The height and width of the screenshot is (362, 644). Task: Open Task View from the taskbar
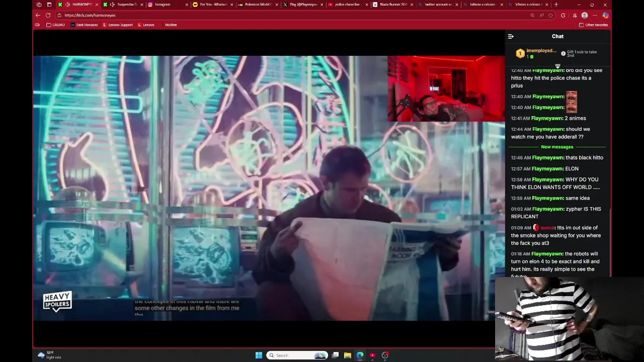tap(335, 355)
